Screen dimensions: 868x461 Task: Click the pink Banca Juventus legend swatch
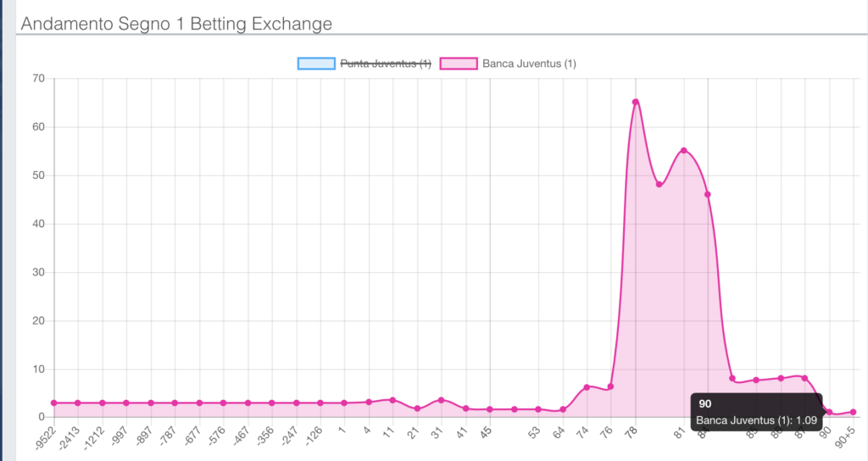pyautogui.click(x=458, y=64)
